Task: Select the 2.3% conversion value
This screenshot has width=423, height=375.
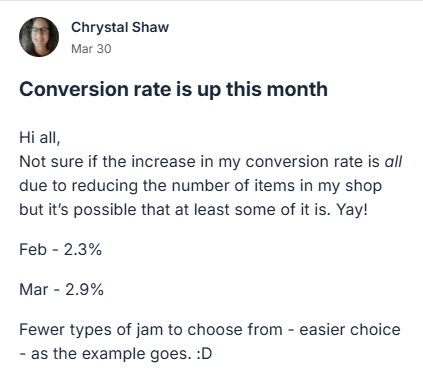Action: click(83, 249)
